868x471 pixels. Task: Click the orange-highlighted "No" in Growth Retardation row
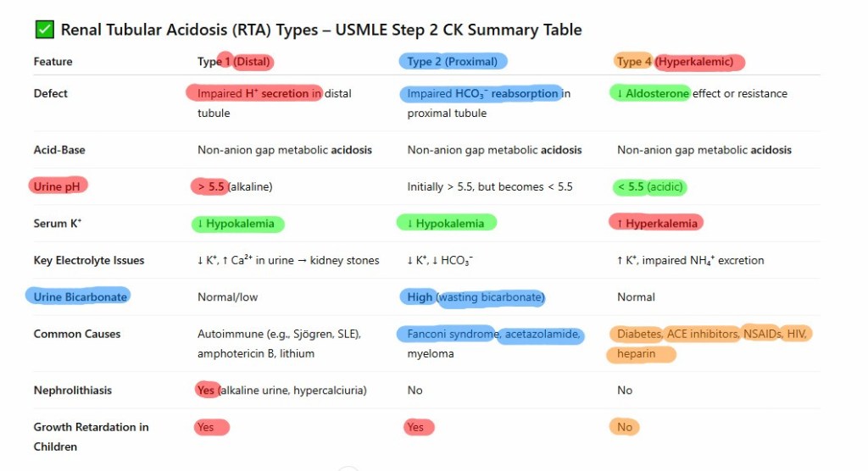(x=625, y=427)
